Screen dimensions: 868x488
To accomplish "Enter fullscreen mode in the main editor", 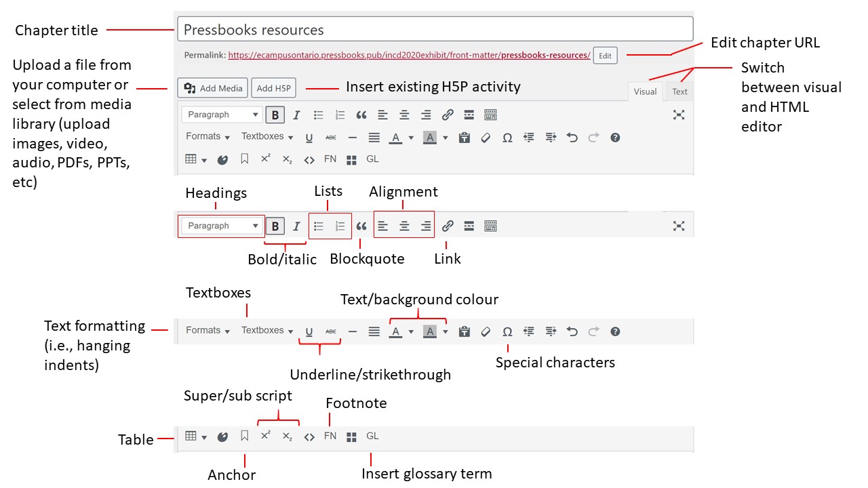I will 679,115.
